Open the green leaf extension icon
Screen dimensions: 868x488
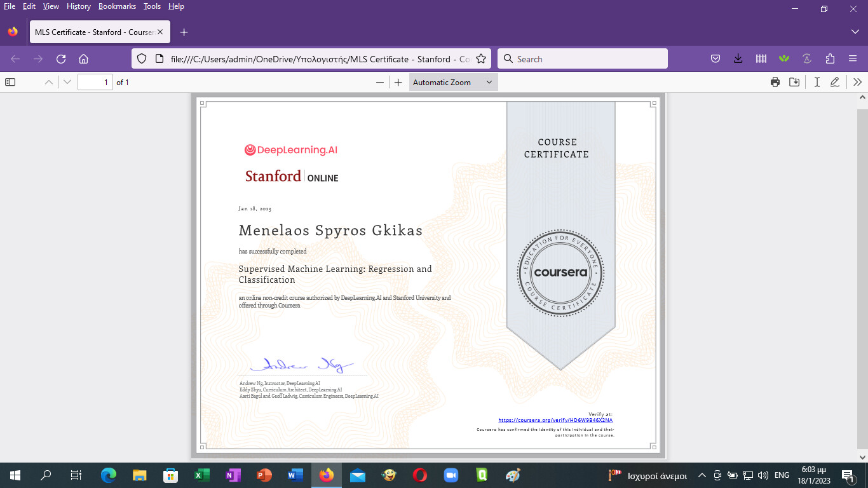784,59
